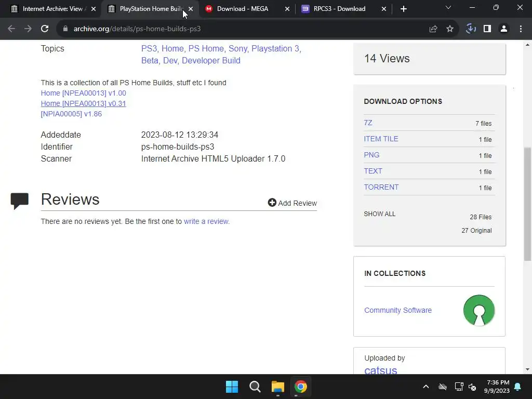Viewport: 532px width, 399px height.
Task: Download the TEXT file
Action: tap(373, 171)
